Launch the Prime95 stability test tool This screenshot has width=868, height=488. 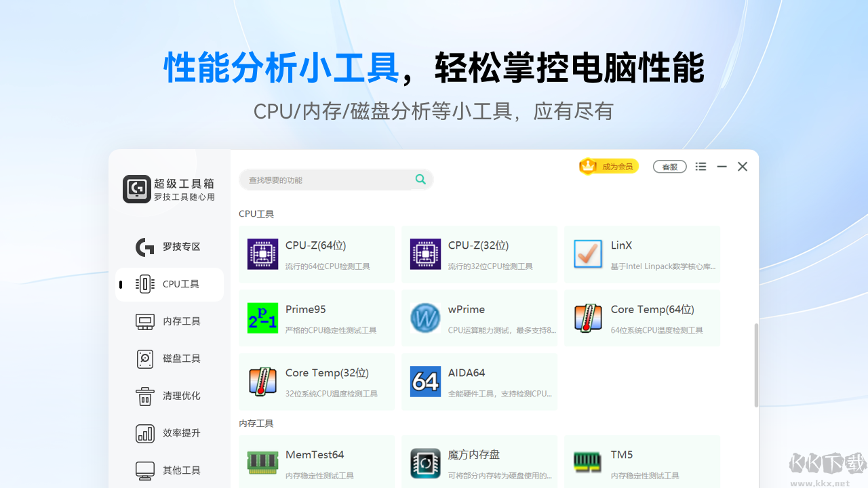tap(316, 317)
